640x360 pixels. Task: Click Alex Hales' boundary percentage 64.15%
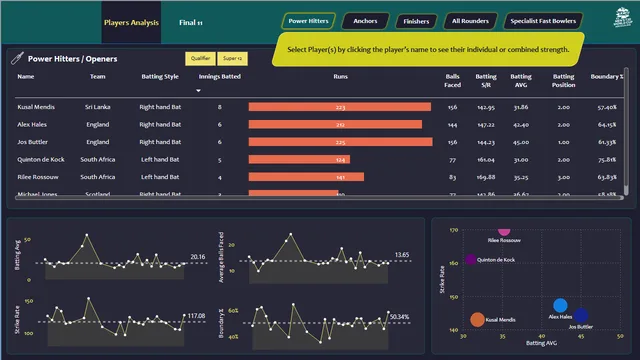click(x=607, y=124)
